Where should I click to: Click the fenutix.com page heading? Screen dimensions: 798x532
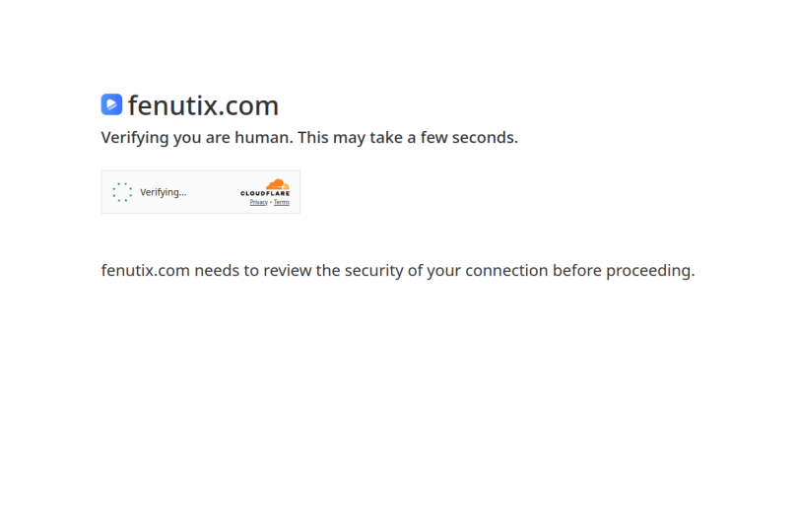[203, 105]
